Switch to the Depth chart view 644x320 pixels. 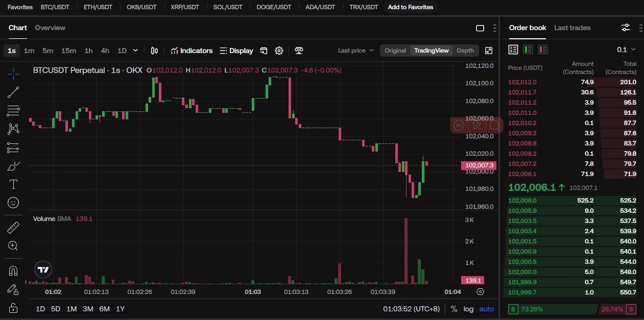point(465,51)
